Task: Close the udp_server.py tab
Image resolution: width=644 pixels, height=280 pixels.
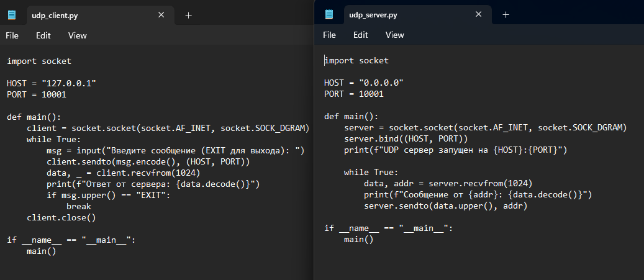Action: pyautogui.click(x=478, y=14)
